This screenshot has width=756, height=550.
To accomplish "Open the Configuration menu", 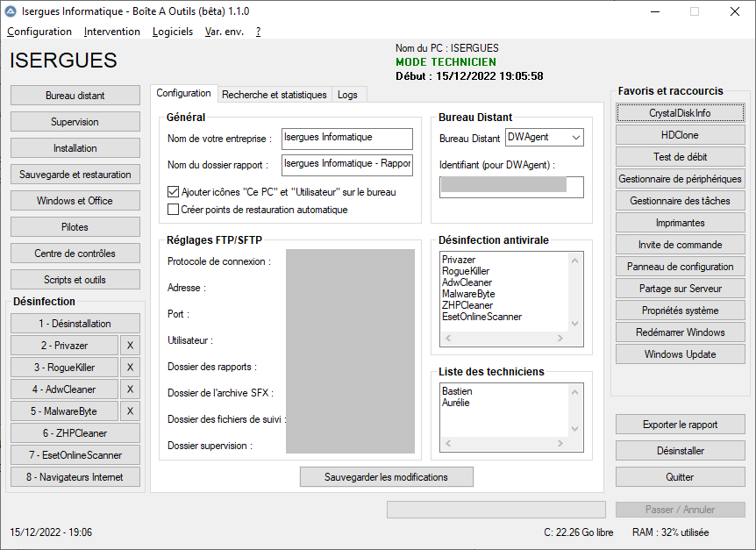I will [39, 32].
